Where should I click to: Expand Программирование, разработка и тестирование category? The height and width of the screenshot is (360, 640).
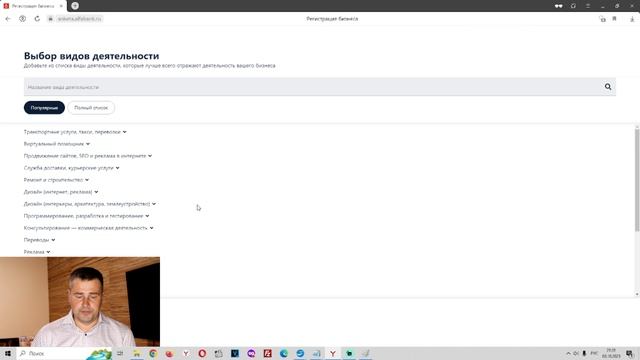[x=87, y=216]
